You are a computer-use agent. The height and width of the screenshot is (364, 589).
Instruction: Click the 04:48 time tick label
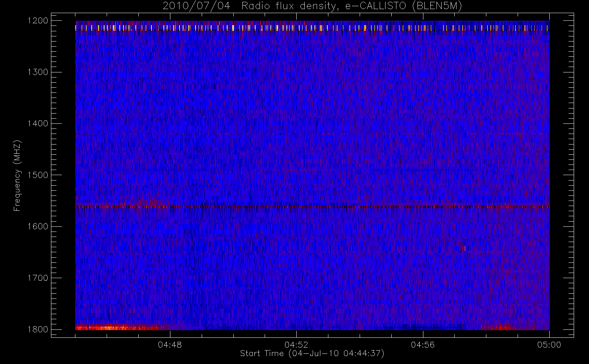[x=170, y=345]
